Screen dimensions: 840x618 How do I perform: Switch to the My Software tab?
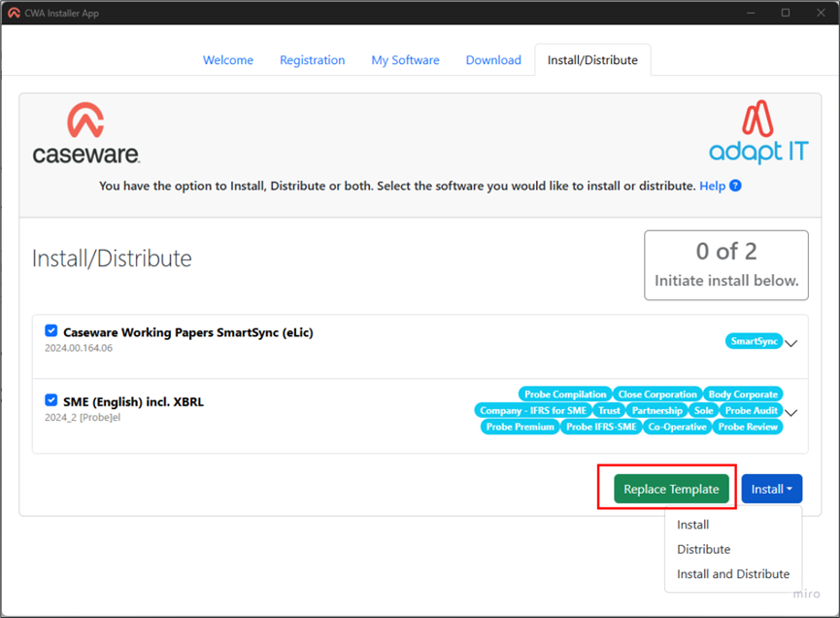tap(405, 60)
